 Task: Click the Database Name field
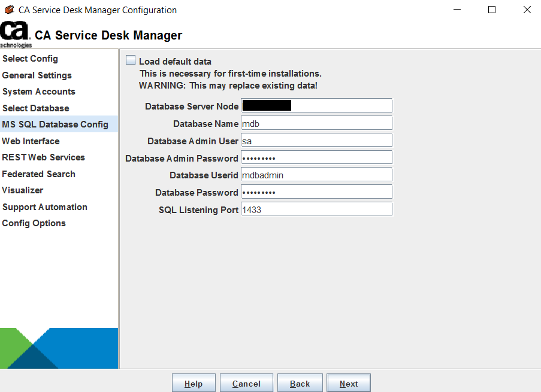[316, 123]
